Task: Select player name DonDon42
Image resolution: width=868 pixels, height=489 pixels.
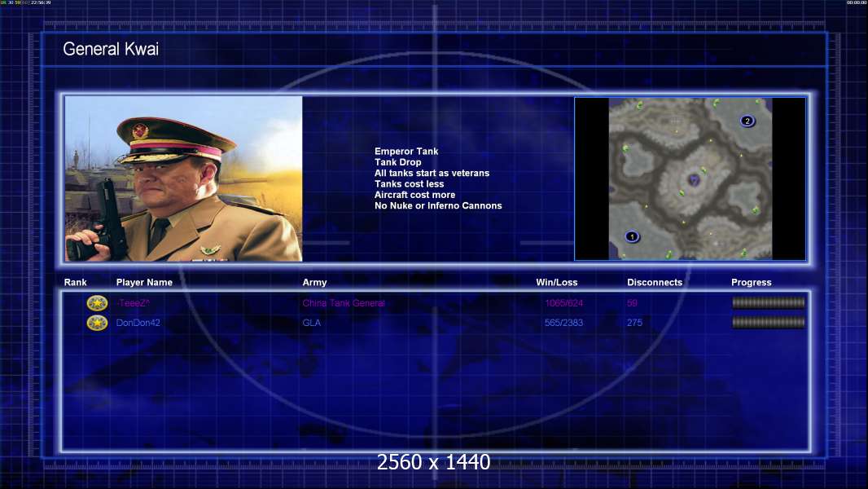Action: (x=138, y=322)
